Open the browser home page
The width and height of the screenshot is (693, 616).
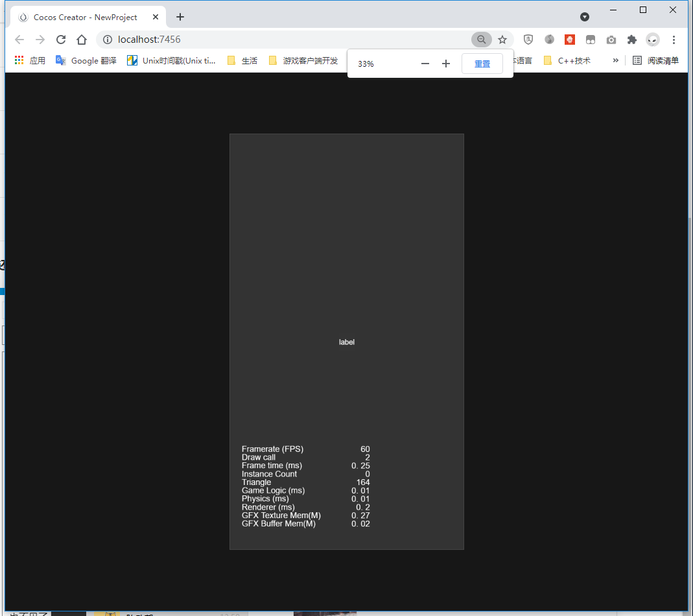click(x=82, y=40)
